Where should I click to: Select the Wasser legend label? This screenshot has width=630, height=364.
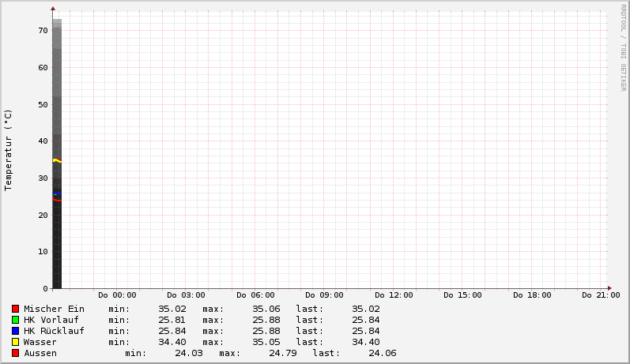[40, 342]
